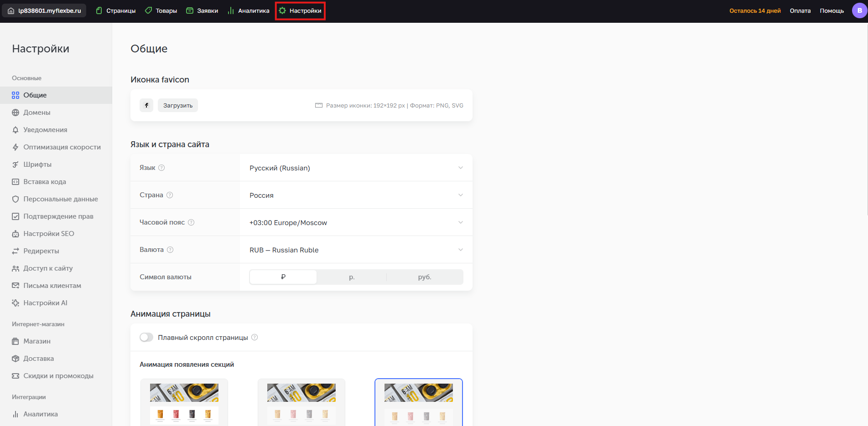Open Уведомления settings section
The image size is (868, 426).
click(56, 130)
